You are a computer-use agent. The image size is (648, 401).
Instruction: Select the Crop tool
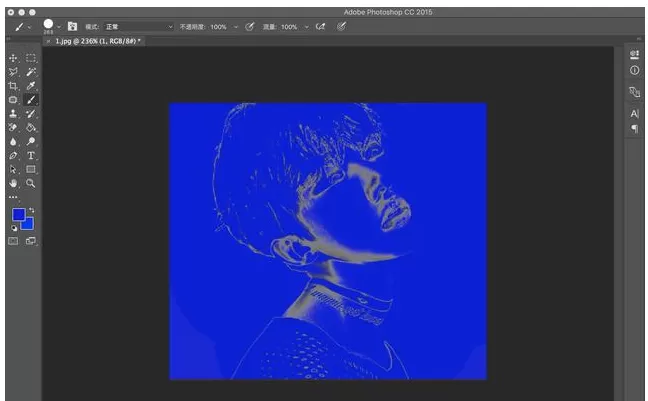tap(13, 86)
